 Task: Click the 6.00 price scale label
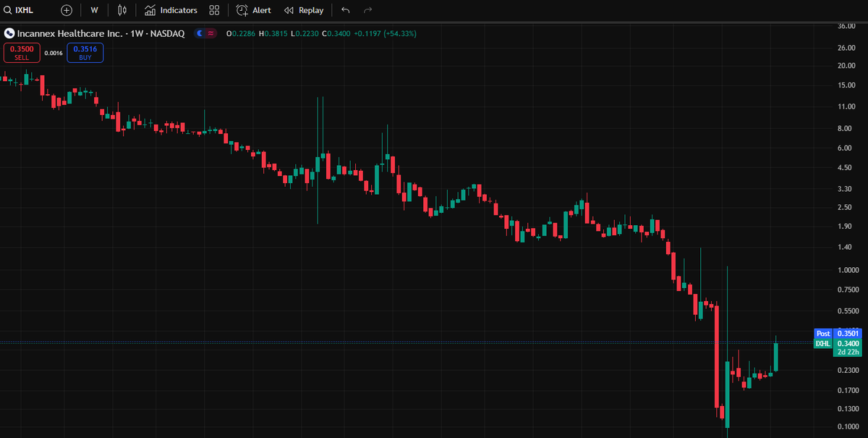click(x=844, y=148)
